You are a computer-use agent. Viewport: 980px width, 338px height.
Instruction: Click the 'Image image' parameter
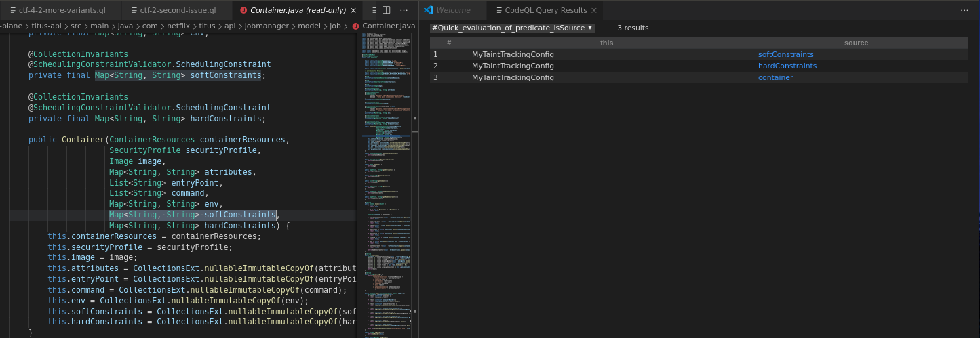tap(137, 161)
